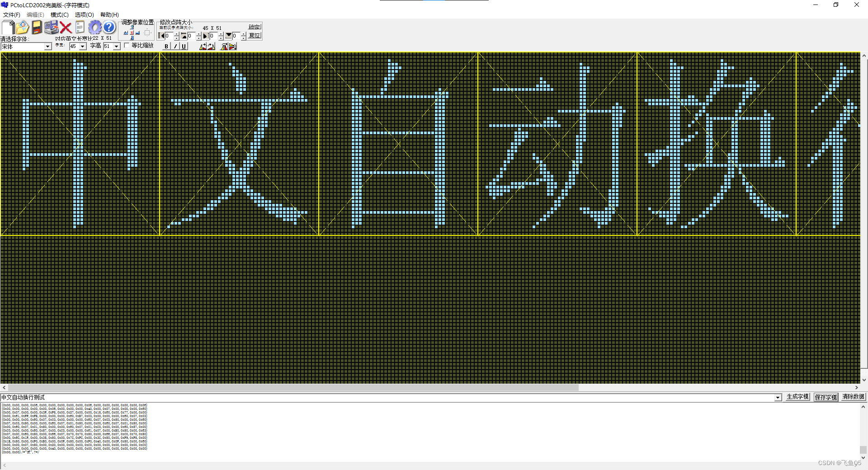
Task: Open the 宋体 font dropdown
Action: pyautogui.click(x=48, y=46)
